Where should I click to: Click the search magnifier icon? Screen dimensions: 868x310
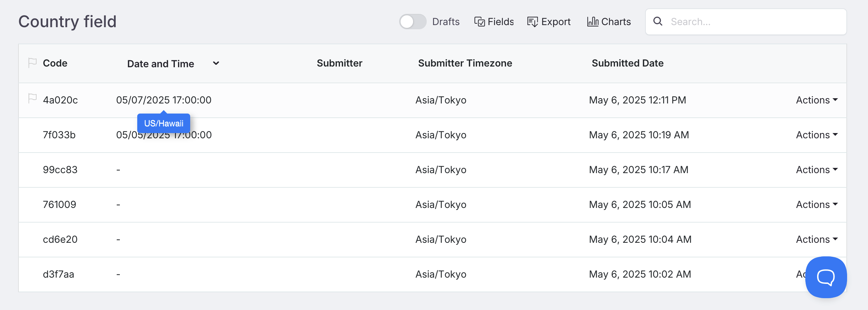pyautogui.click(x=658, y=22)
